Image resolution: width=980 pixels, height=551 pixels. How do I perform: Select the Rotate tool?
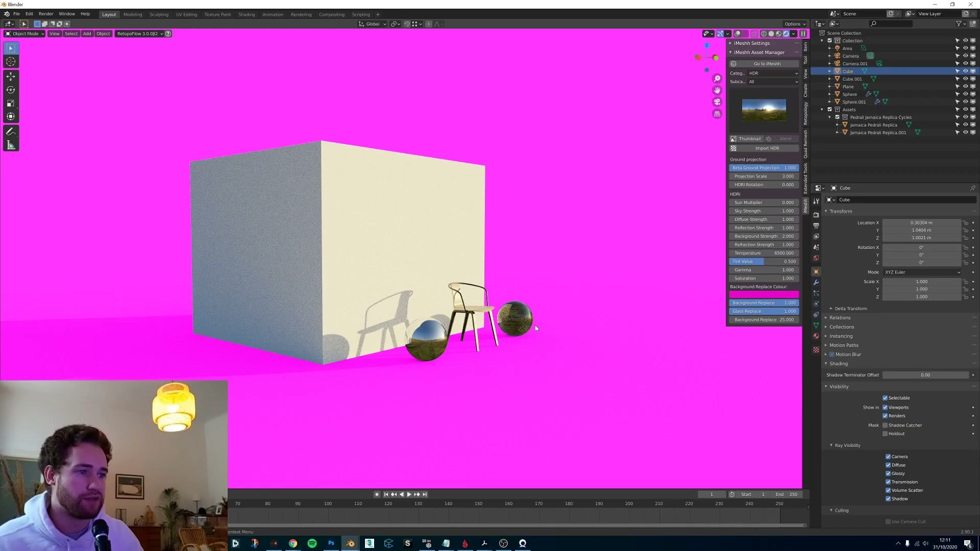click(x=11, y=90)
